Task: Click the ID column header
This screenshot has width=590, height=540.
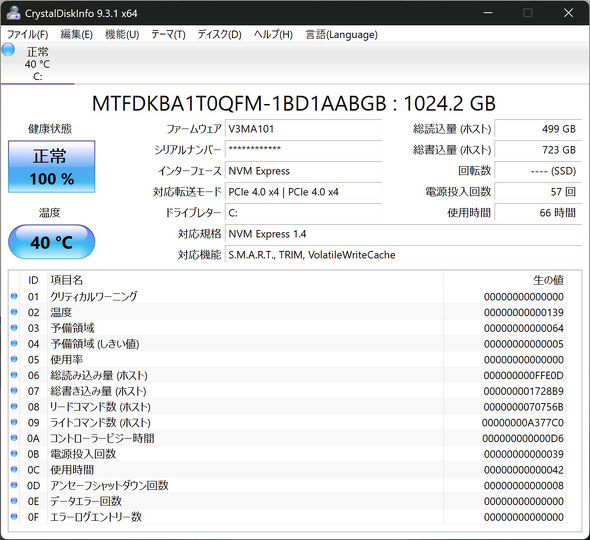Action: point(33,280)
